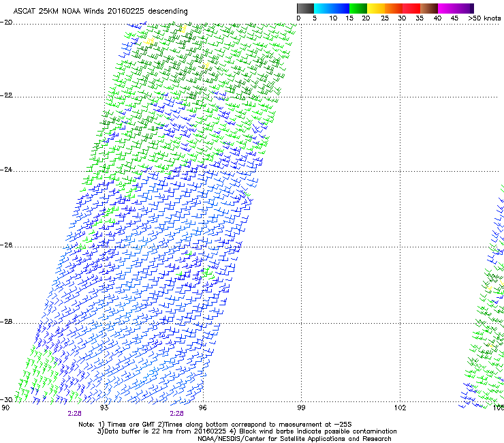Click the "45" label under the color bar
This screenshot has width=504, height=443.
pyautogui.click(x=454, y=18)
